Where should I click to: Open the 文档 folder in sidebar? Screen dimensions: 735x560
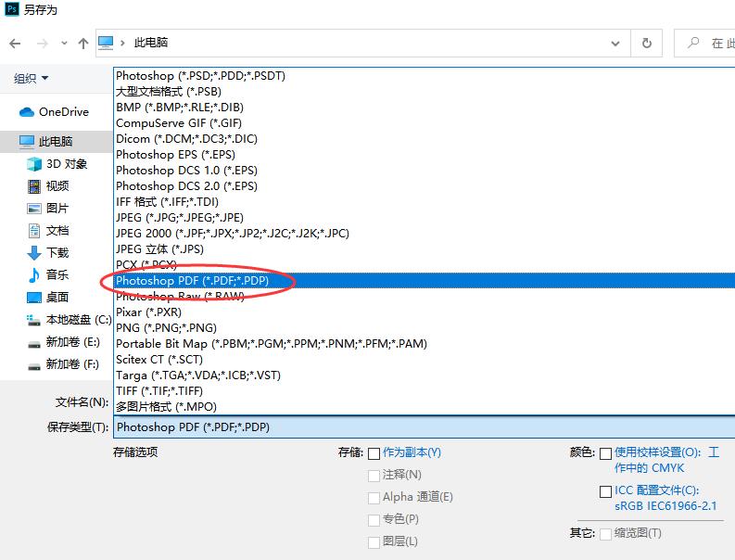(x=48, y=230)
